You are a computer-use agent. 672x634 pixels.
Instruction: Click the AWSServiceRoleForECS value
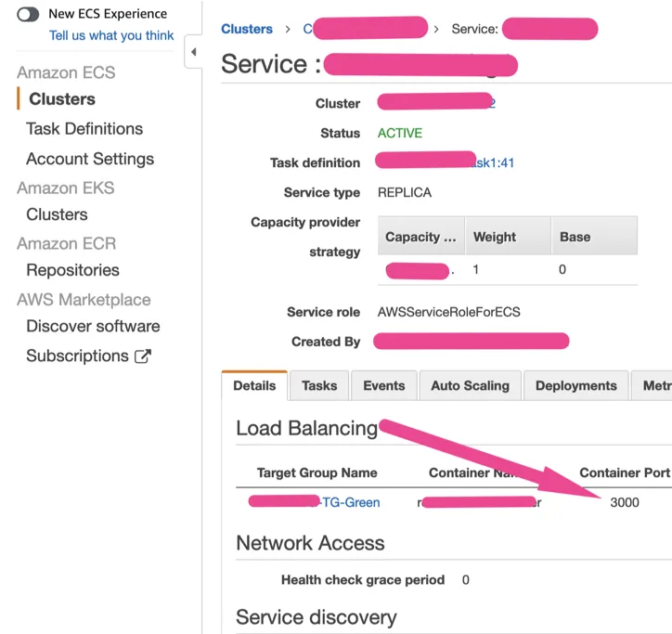pyautogui.click(x=448, y=312)
